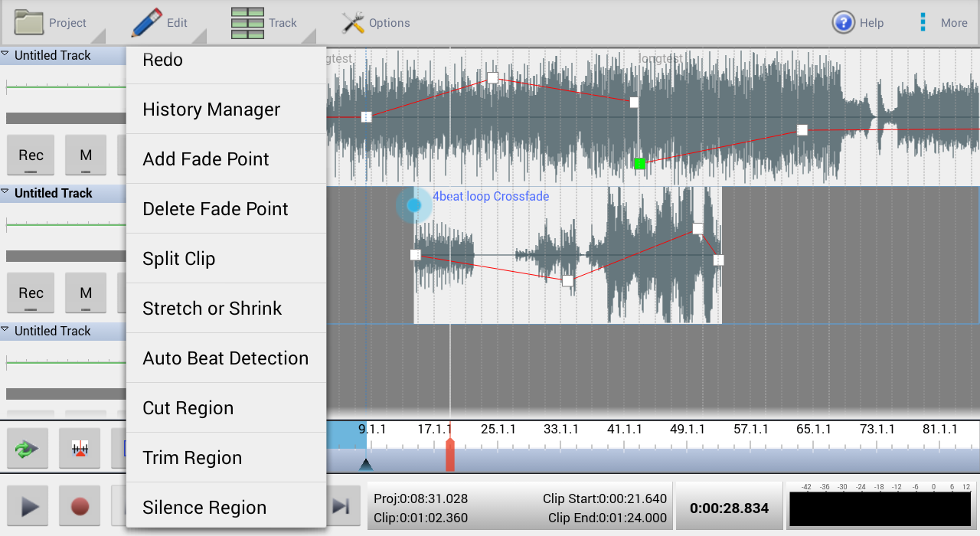This screenshot has height=536, width=980.
Task: Toggle loop playback with green arrows icon
Action: tap(28, 448)
